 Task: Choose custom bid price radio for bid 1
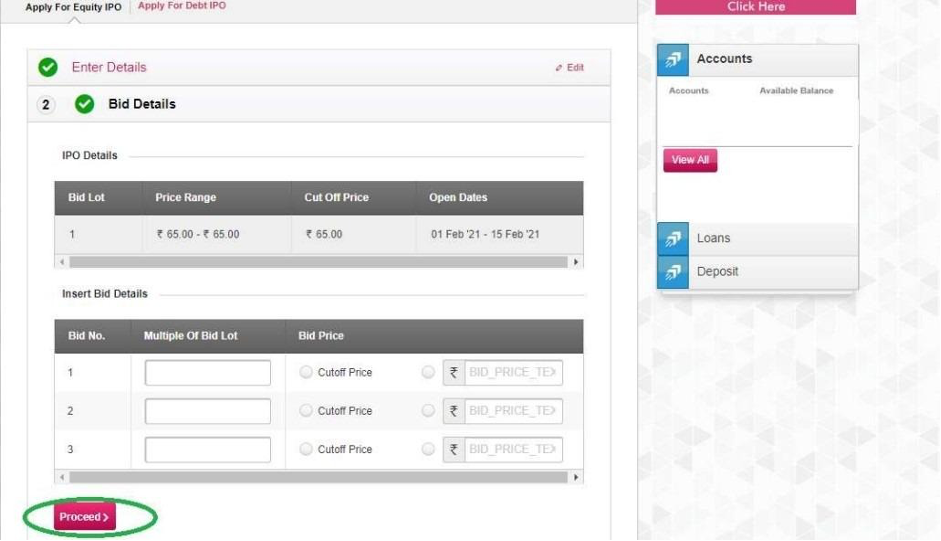click(x=428, y=373)
